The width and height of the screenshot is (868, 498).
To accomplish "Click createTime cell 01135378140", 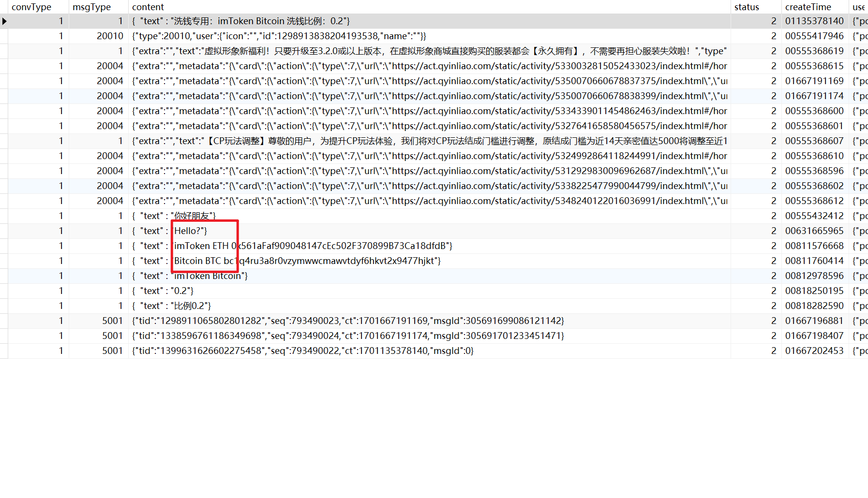I will tap(815, 21).
